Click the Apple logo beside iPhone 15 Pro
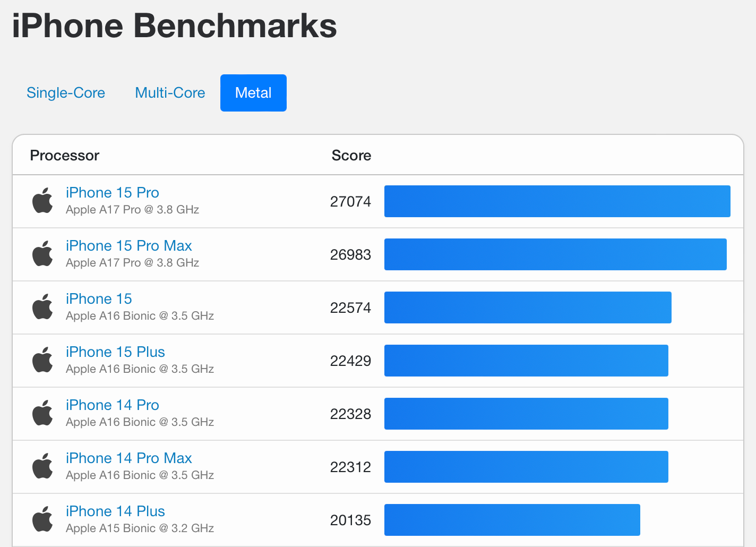Image resolution: width=756 pixels, height=547 pixels. [x=42, y=201]
